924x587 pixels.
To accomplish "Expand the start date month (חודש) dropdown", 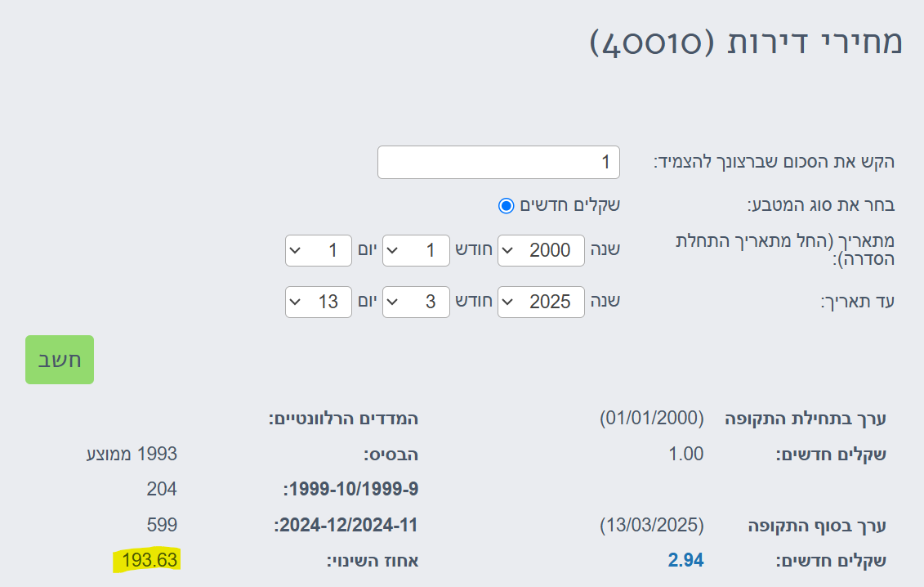I will [416, 250].
